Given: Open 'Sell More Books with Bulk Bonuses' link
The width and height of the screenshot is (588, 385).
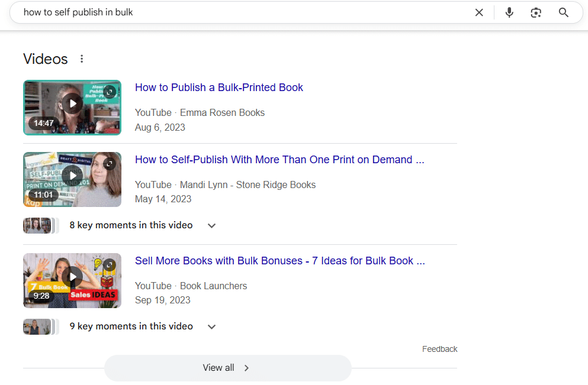Looking at the screenshot, I should coord(279,261).
